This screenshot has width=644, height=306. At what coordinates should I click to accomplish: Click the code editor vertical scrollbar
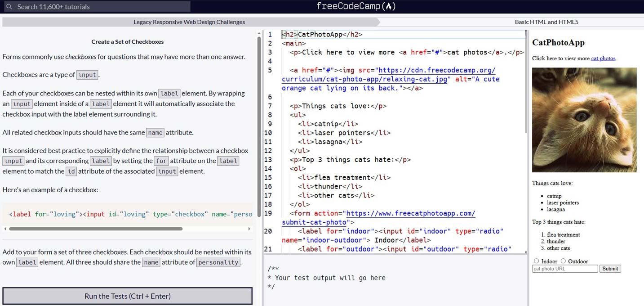pos(526,81)
